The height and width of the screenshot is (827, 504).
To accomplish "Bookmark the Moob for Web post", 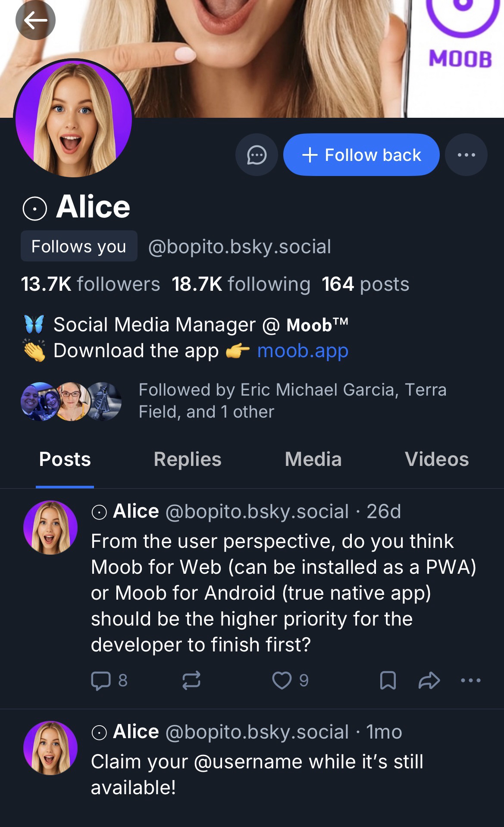I will (388, 680).
